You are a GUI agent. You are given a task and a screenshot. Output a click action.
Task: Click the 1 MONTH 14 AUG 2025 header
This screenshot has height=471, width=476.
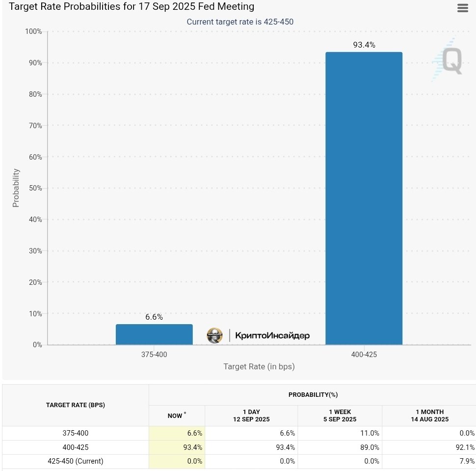(429, 416)
